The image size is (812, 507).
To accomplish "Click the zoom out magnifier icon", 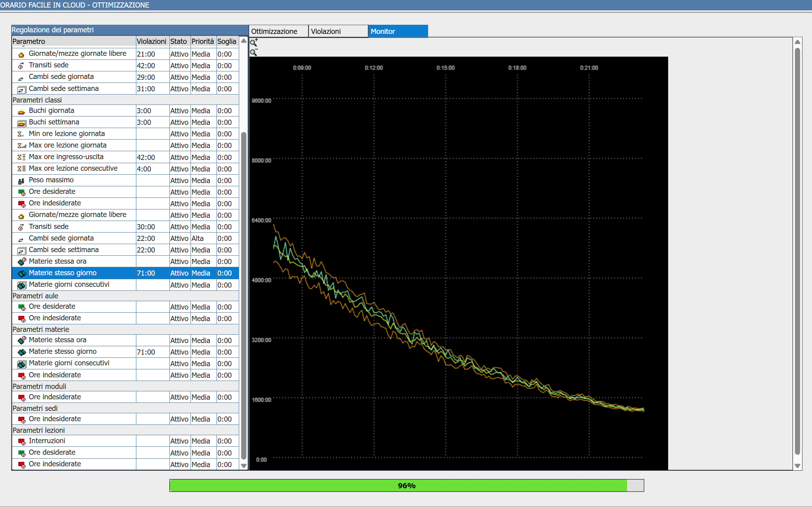I will [254, 52].
